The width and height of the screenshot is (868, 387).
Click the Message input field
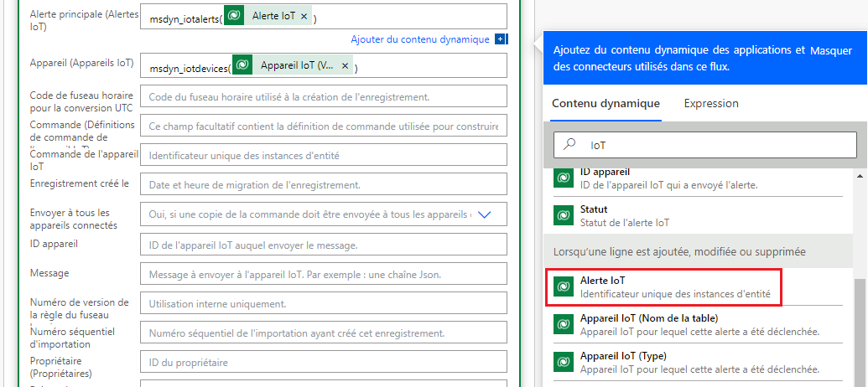[324, 274]
